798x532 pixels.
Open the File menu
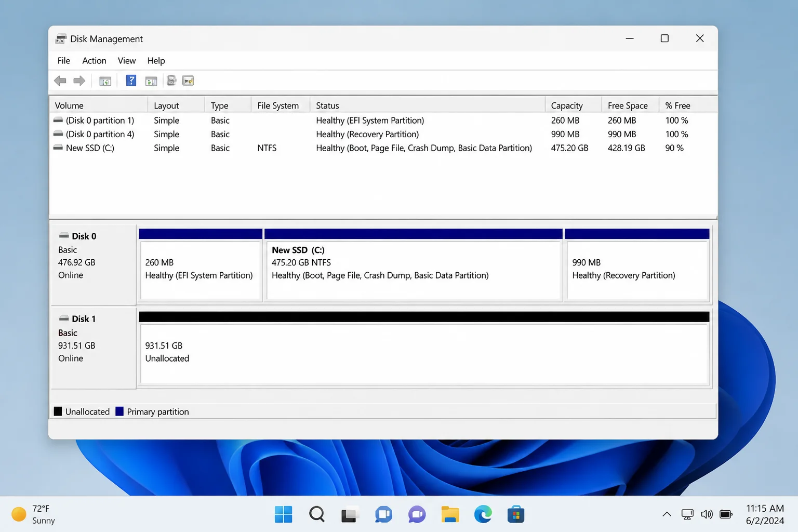coord(64,61)
